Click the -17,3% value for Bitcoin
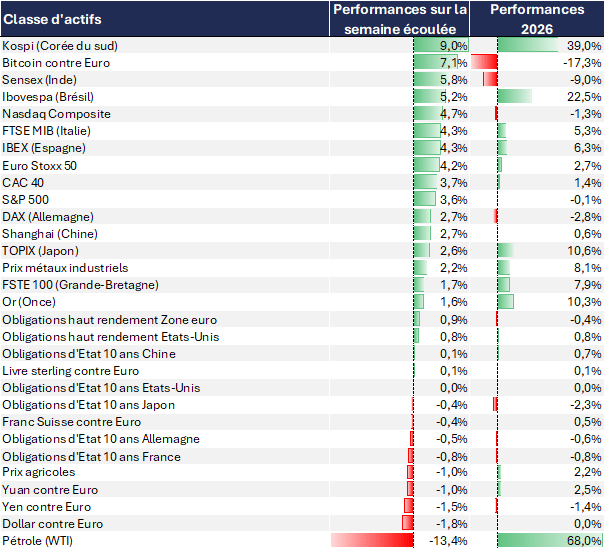605x550 pixels. 582,63
